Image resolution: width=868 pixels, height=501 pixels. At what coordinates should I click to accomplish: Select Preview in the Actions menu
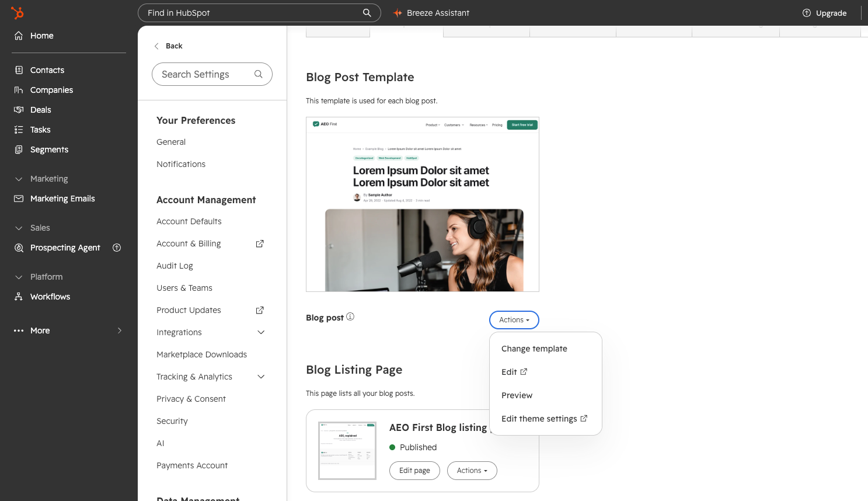[517, 395]
